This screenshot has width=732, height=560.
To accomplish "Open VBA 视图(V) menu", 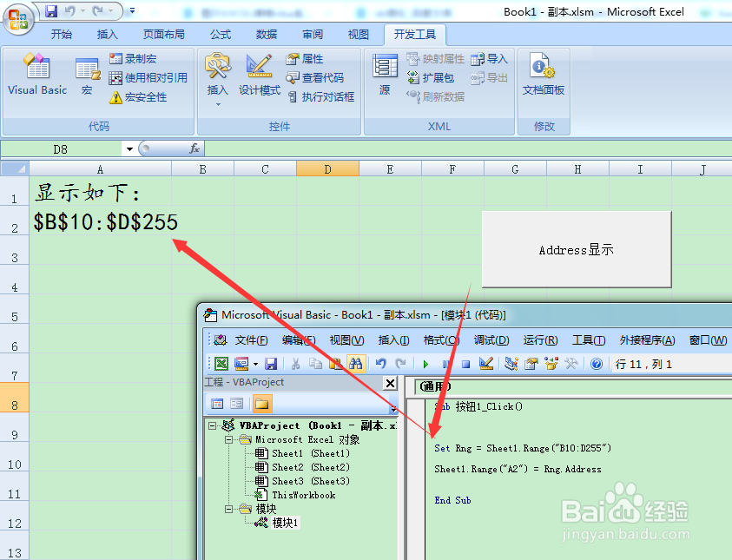I will 346,340.
